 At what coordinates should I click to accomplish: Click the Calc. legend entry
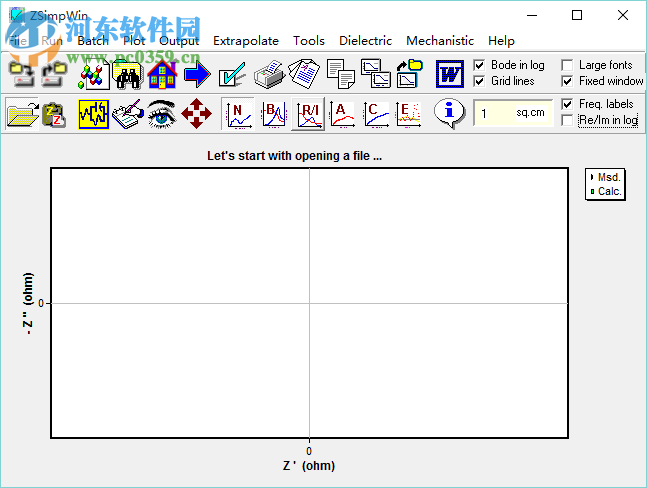pyautogui.click(x=605, y=191)
